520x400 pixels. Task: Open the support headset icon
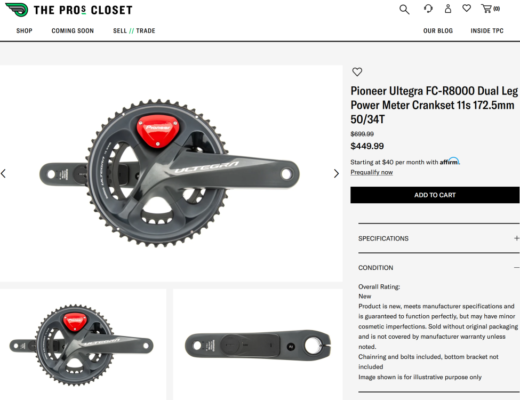[428, 9]
